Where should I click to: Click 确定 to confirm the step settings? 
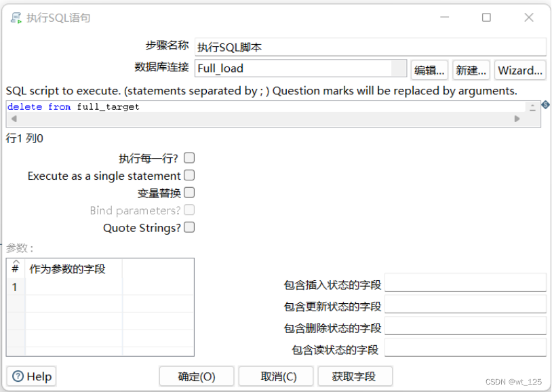pos(196,376)
